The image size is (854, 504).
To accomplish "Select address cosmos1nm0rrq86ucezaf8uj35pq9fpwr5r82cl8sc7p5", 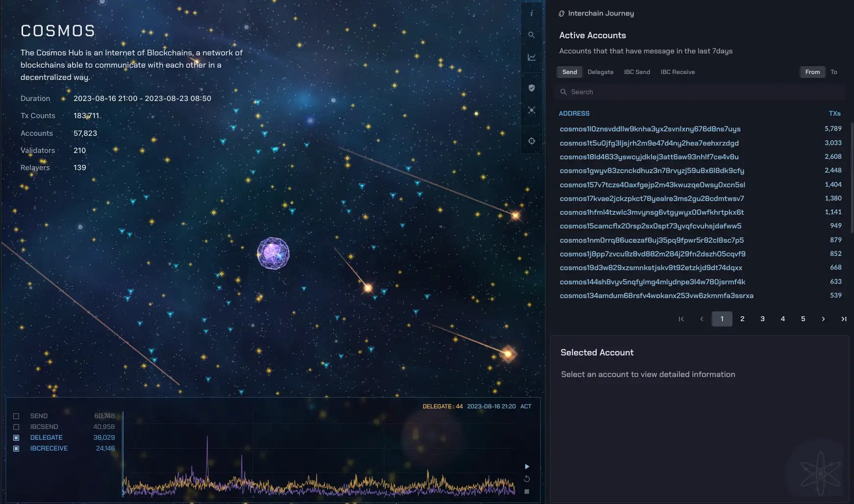I will click(652, 240).
